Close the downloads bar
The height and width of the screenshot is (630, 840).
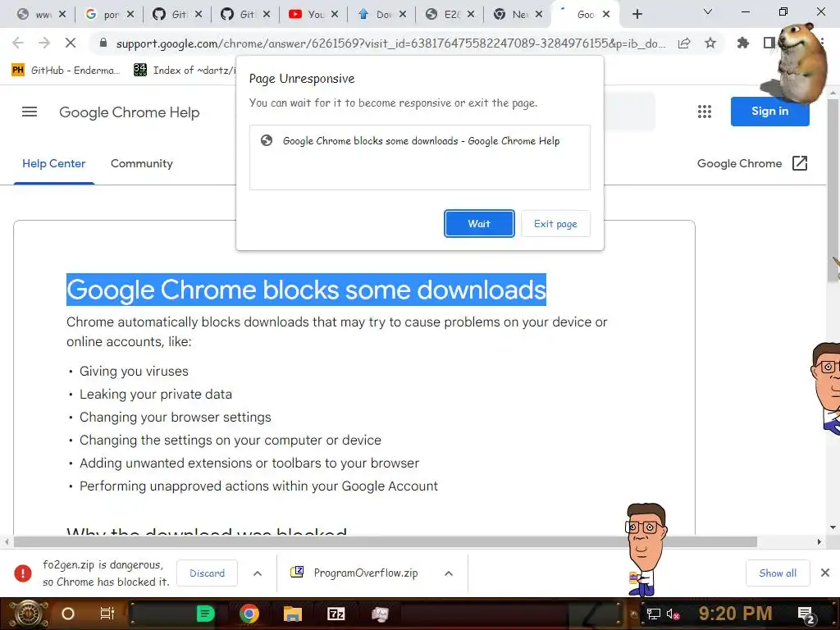[825, 573]
